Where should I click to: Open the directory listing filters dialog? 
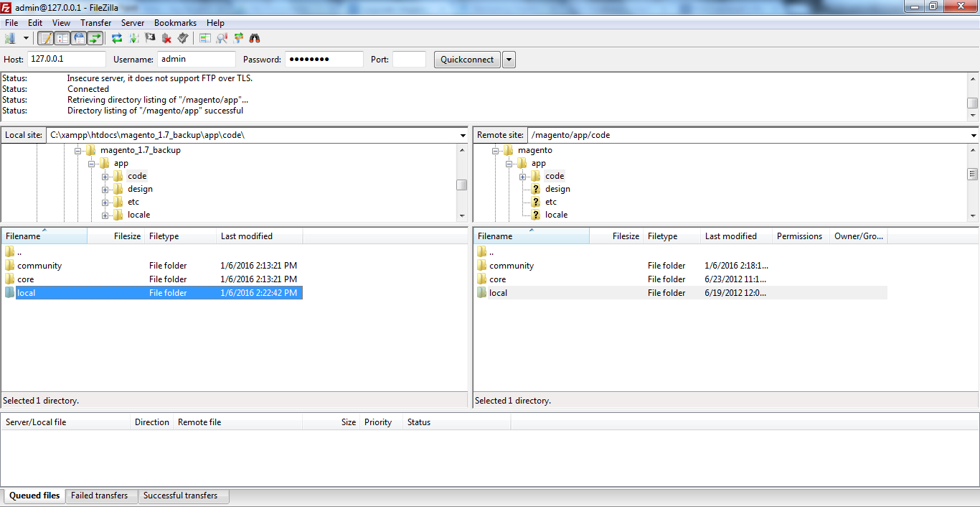[205, 38]
